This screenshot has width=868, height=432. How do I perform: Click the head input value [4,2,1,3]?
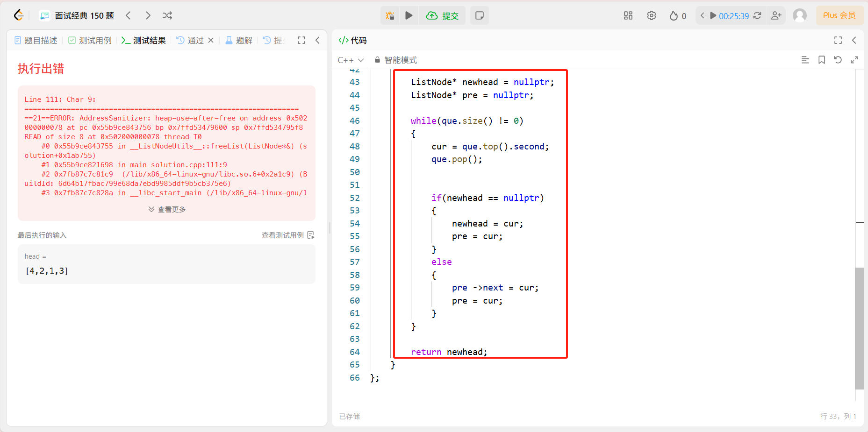[x=47, y=271]
